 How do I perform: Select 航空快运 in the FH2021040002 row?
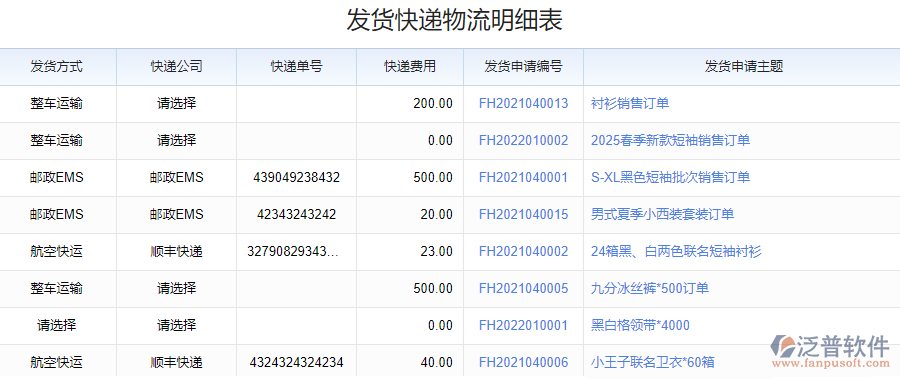tap(56, 252)
